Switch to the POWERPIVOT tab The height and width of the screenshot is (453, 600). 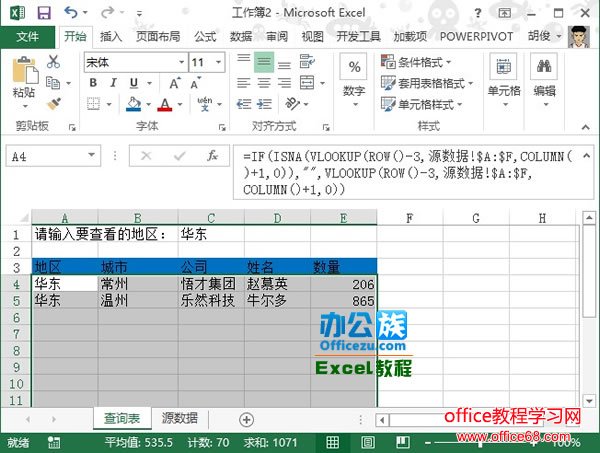point(476,37)
